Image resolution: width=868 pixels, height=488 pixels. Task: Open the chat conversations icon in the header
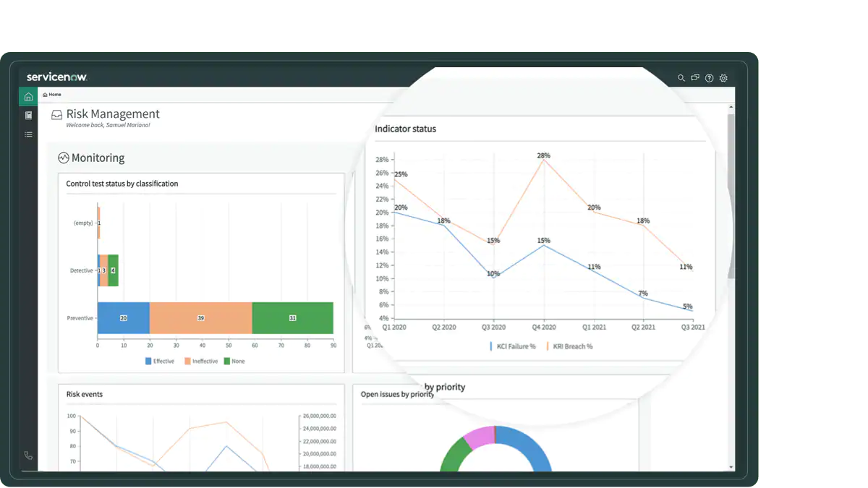click(x=695, y=78)
